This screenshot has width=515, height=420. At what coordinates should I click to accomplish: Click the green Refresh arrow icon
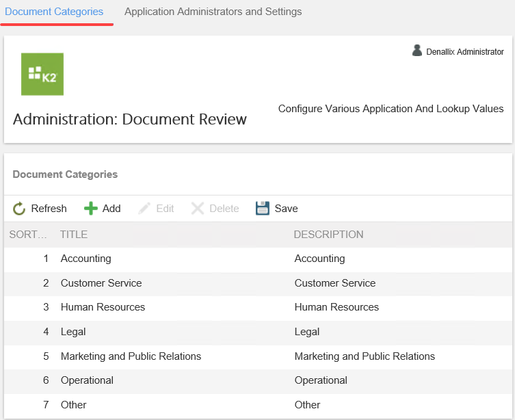point(19,209)
